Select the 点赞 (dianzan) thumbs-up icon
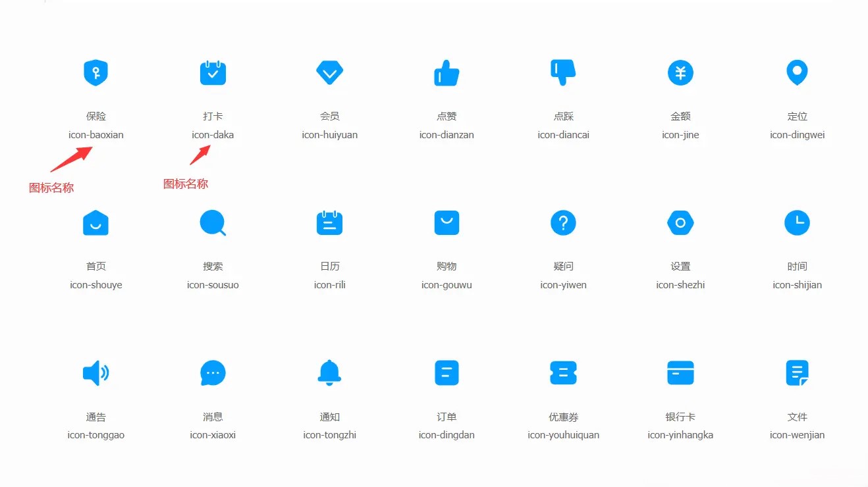The height and width of the screenshot is (487, 868). [x=447, y=72]
